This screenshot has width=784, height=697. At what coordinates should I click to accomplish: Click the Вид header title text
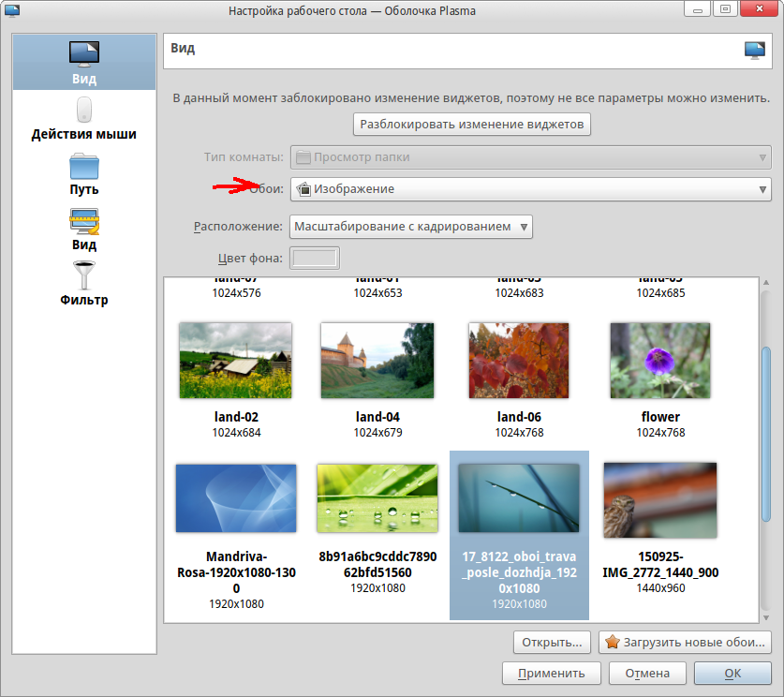pyautogui.click(x=183, y=48)
